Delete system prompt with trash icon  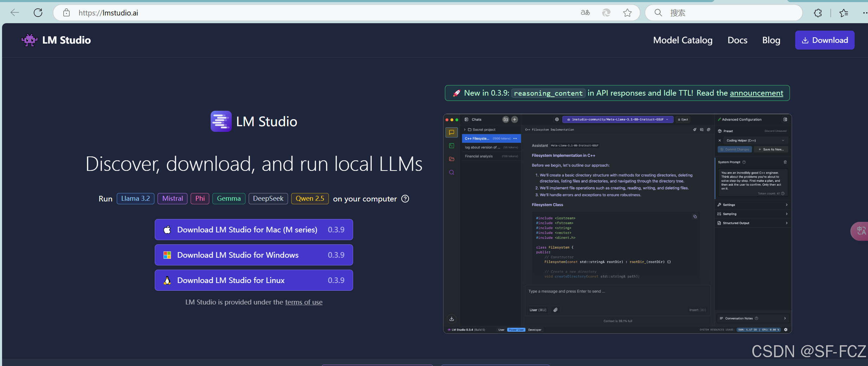785,162
